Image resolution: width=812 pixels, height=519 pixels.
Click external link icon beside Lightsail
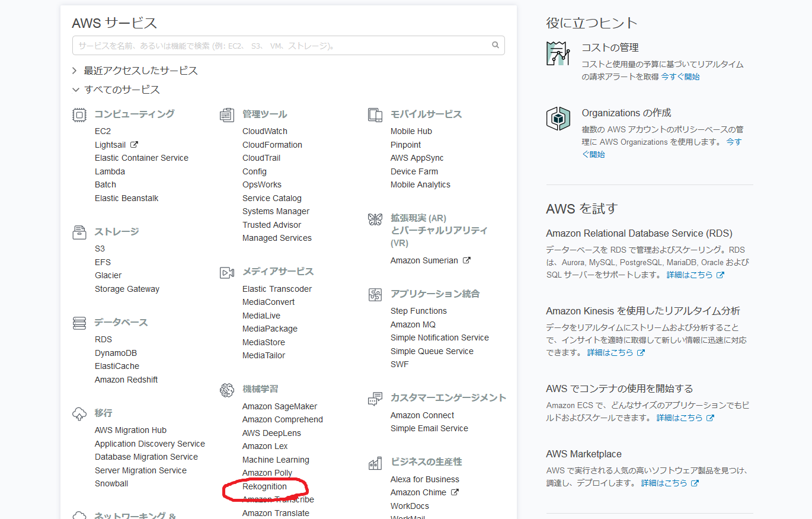pyautogui.click(x=134, y=144)
